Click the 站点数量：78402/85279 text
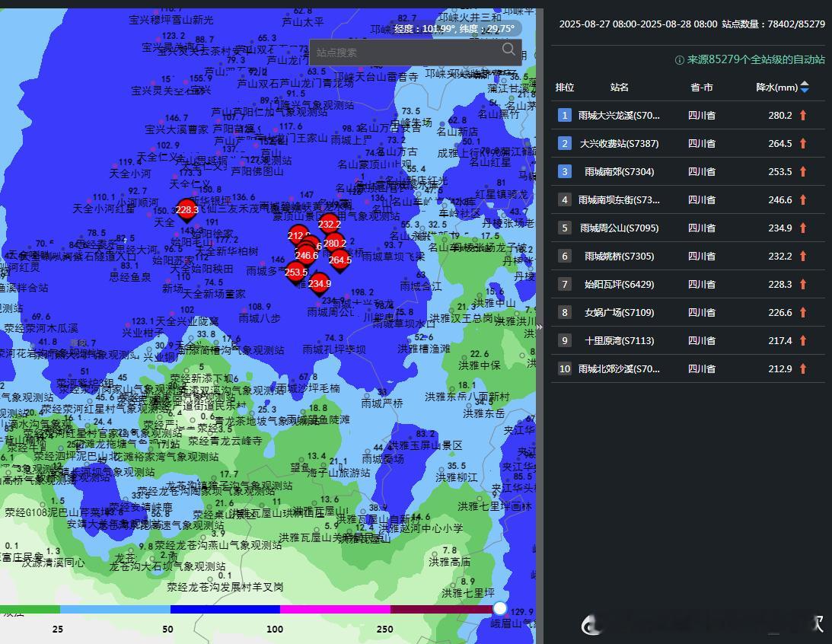 tap(773, 24)
